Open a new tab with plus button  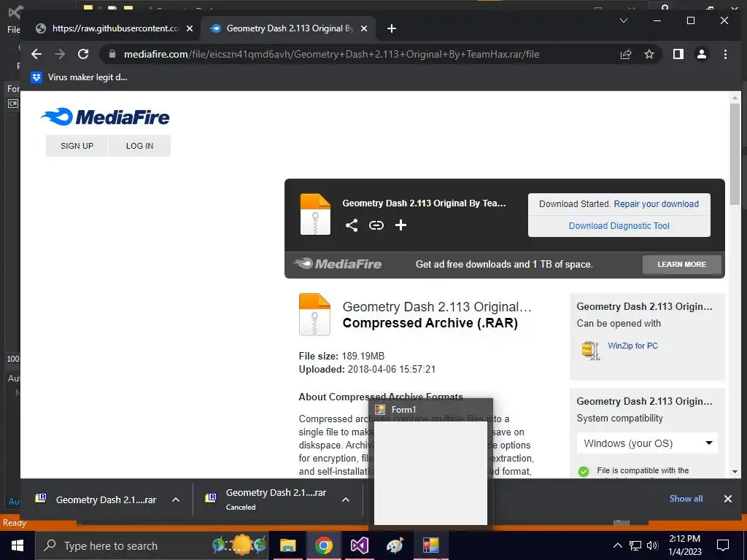[392, 28]
